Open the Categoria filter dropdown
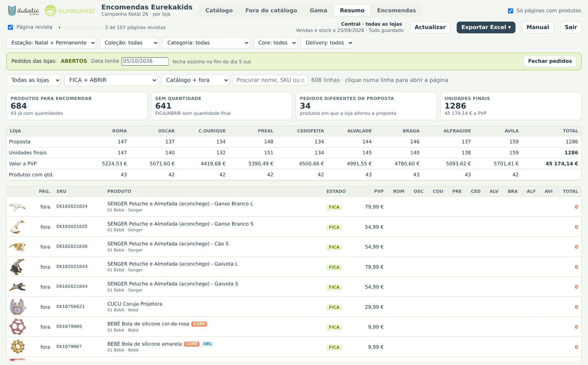The width and height of the screenshot is (588, 365). pyautogui.click(x=206, y=43)
